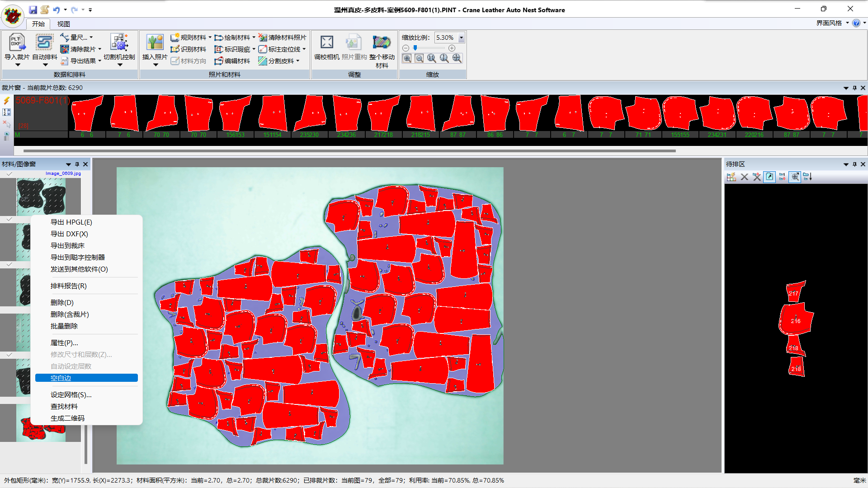The width and height of the screenshot is (868, 488).
Task: Pin the 材料/图像窗 panel
Action: tap(77, 164)
